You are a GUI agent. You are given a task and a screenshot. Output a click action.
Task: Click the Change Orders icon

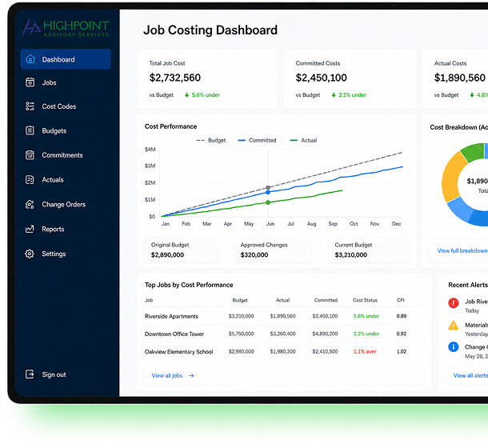(30, 204)
